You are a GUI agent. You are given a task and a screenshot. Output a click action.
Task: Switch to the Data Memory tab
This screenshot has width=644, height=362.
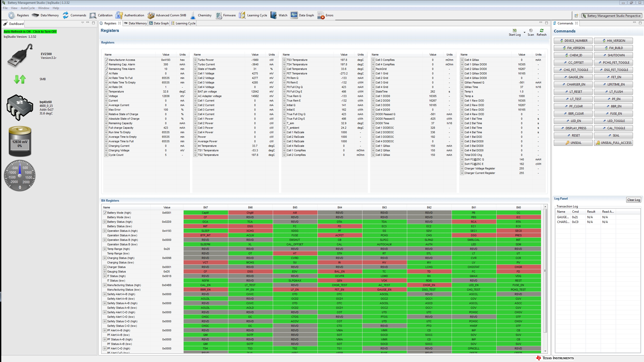pyautogui.click(x=135, y=23)
